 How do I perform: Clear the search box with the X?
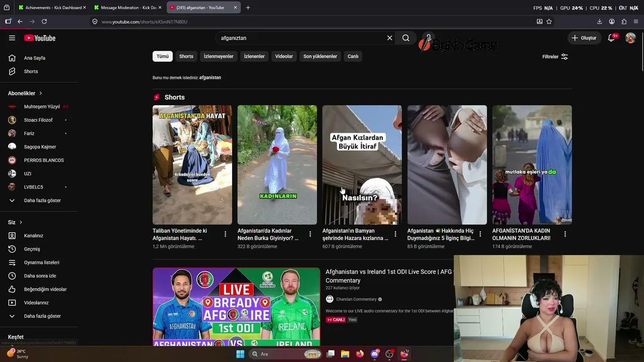click(389, 38)
